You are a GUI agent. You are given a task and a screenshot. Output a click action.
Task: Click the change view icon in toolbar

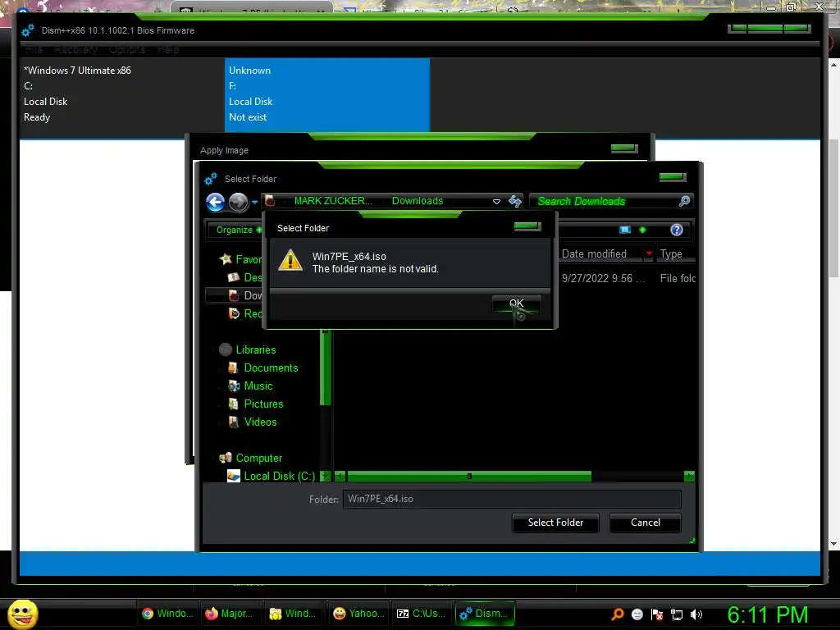click(624, 230)
